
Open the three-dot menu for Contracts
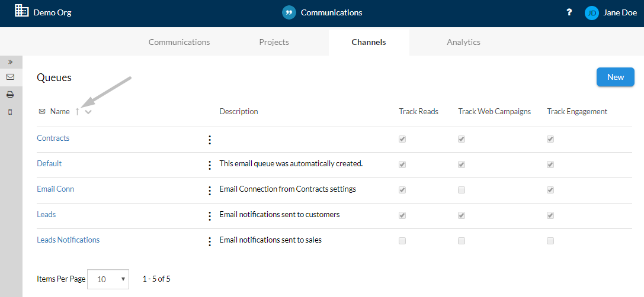[210, 140]
